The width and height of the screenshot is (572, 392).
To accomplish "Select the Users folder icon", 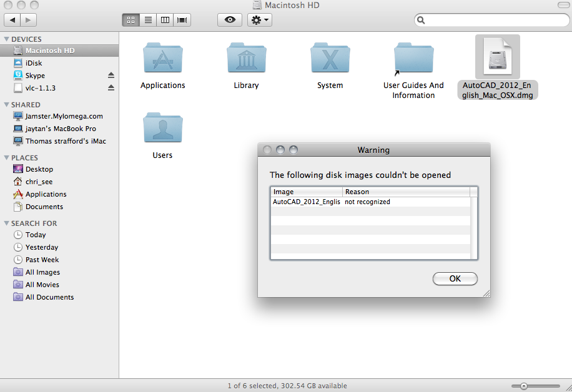I will [163, 127].
